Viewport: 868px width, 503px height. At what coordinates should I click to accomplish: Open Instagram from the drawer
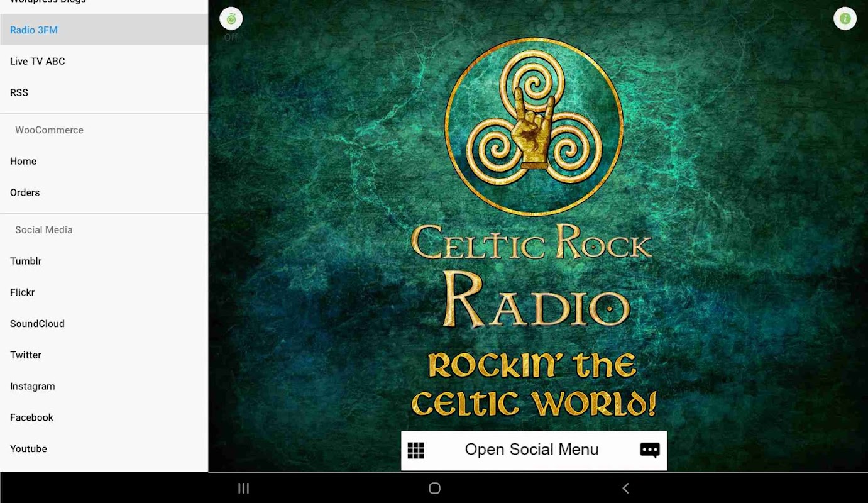tap(104, 386)
